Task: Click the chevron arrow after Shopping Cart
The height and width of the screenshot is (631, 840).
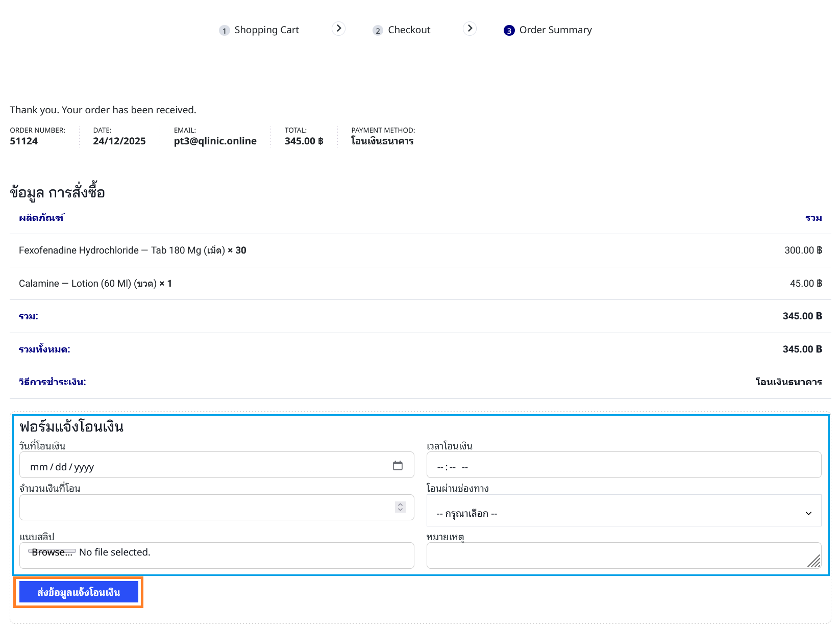Action: pyautogui.click(x=338, y=29)
